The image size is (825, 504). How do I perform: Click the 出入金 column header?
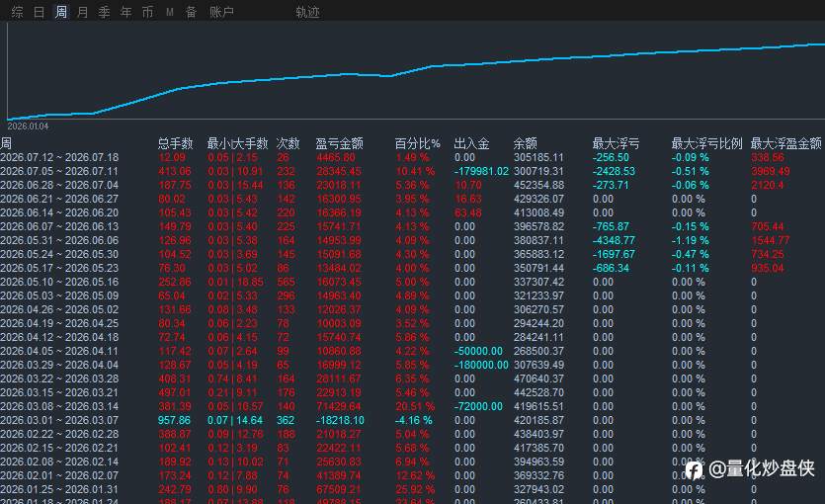[x=471, y=143]
